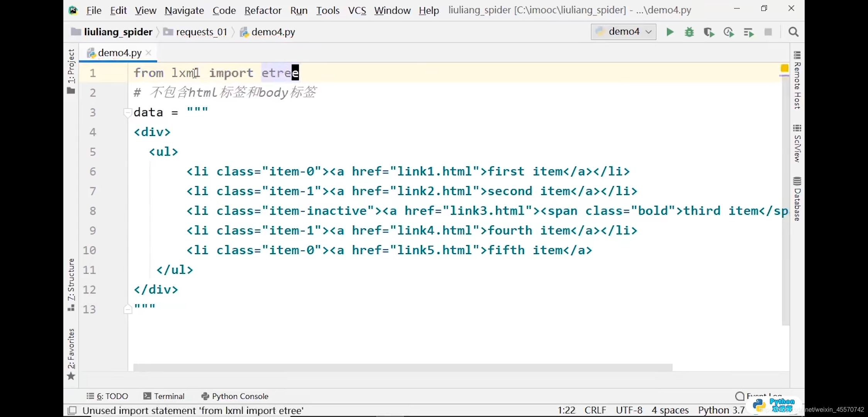This screenshot has width=868, height=417.
Task: Open the demo4 run configuration dropdown
Action: [x=624, y=32]
